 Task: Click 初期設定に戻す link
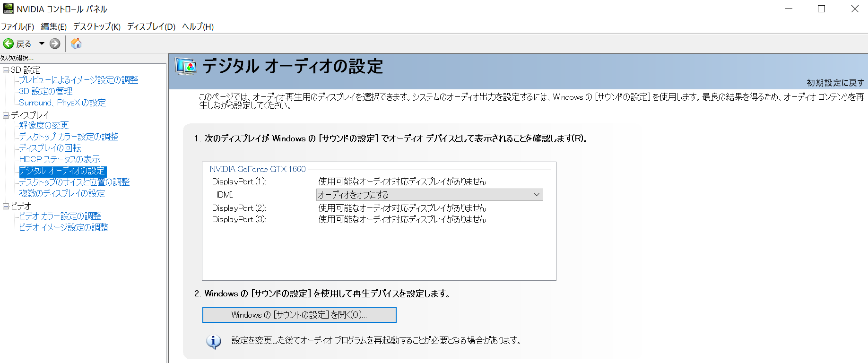click(835, 83)
